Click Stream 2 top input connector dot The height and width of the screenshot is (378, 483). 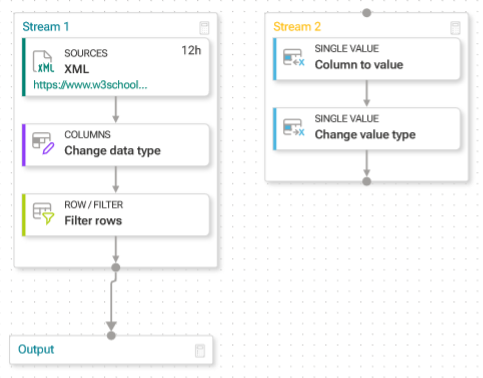(x=367, y=13)
